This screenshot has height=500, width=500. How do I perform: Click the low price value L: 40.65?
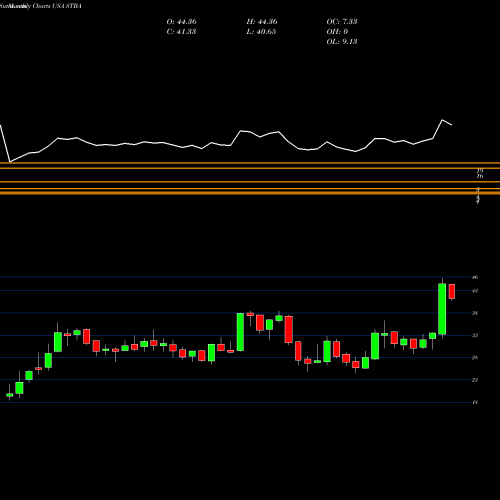tap(261, 32)
